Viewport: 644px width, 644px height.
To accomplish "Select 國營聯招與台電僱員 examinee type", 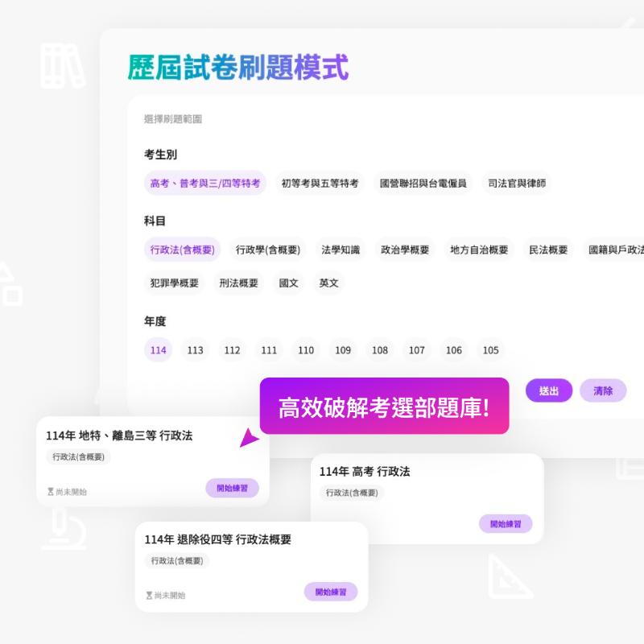I will pyautogui.click(x=423, y=184).
